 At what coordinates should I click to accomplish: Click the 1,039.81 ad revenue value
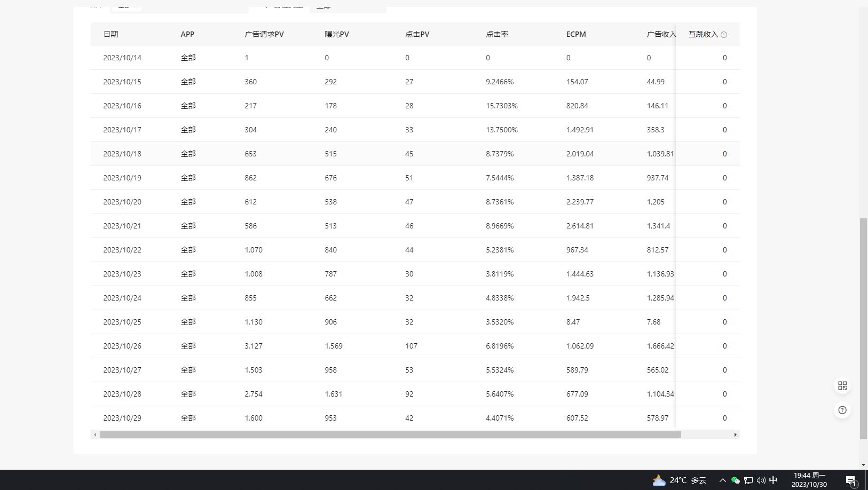click(660, 154)
